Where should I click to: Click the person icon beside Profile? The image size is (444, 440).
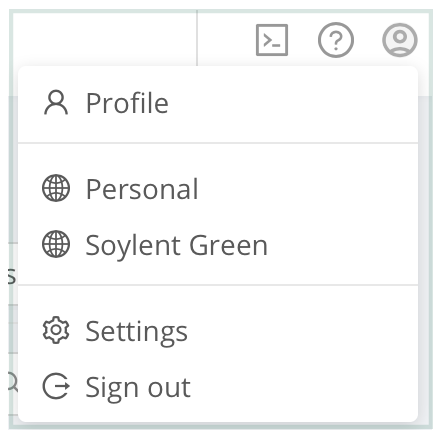[56, 103]
